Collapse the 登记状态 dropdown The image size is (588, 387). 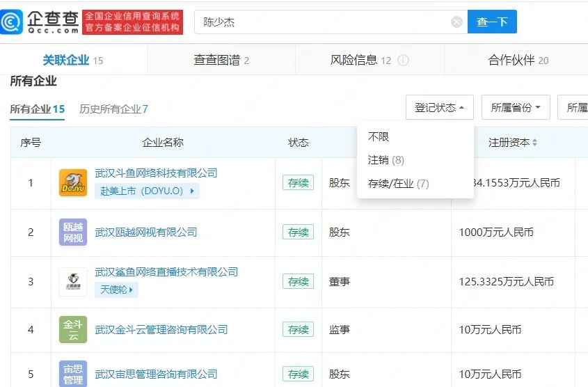click(440, 108)
